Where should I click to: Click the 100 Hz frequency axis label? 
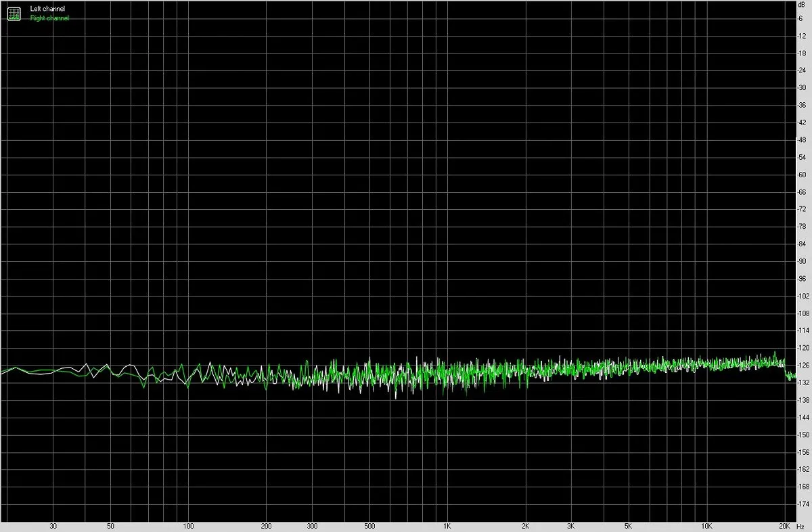click(189, 526)
